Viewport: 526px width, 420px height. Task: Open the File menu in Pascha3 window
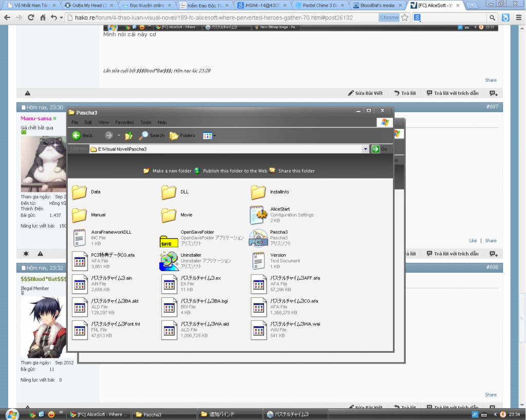(75, 122)
